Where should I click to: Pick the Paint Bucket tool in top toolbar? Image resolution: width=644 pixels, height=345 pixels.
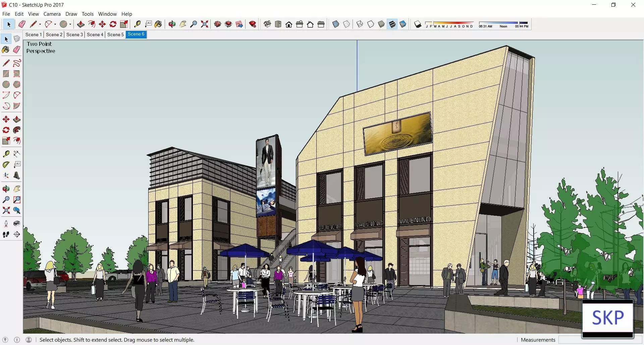click(x=158, y=24)
